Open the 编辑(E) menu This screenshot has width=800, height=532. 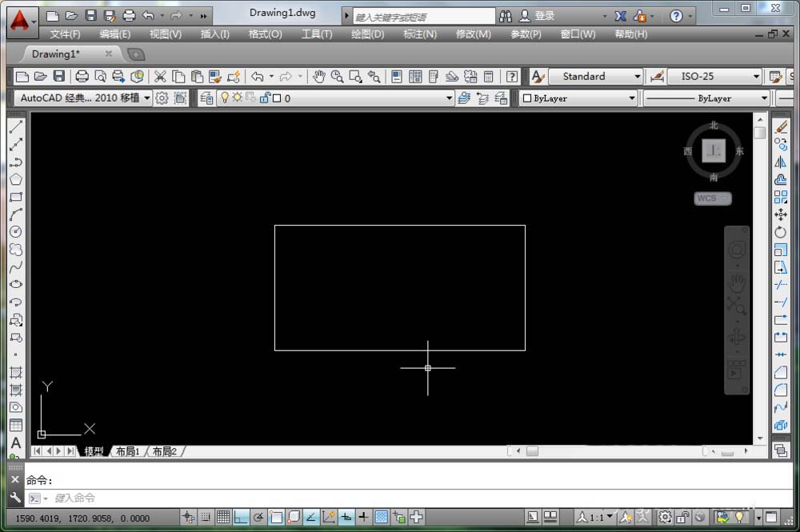[x=114, y=34]
